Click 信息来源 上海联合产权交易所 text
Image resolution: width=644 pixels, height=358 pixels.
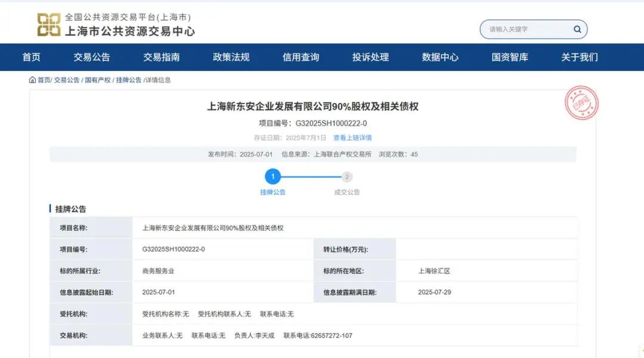pos(327,155)
